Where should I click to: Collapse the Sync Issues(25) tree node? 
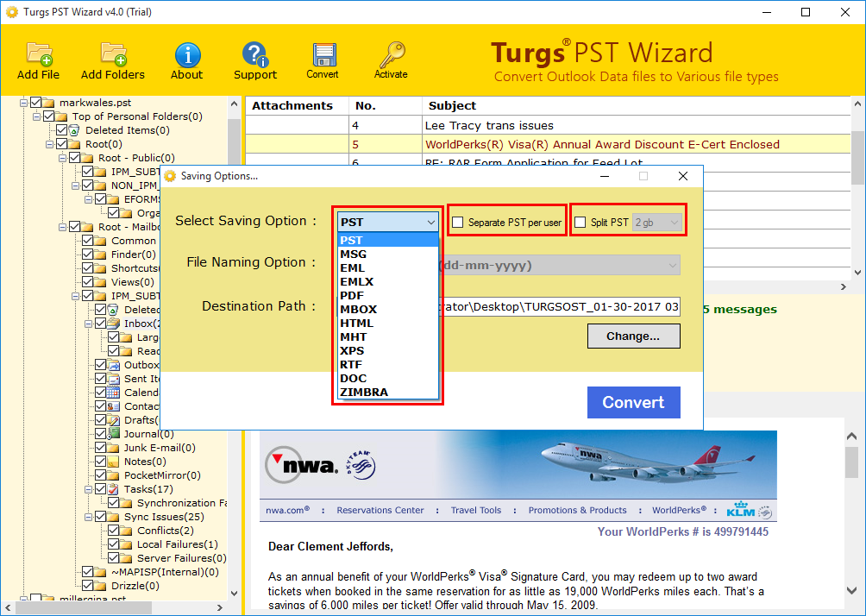[88, 517]
